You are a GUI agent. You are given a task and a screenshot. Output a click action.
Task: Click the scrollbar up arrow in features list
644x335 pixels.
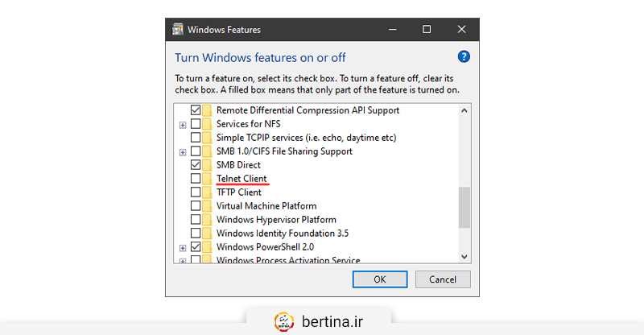click(x=464, y=110)
